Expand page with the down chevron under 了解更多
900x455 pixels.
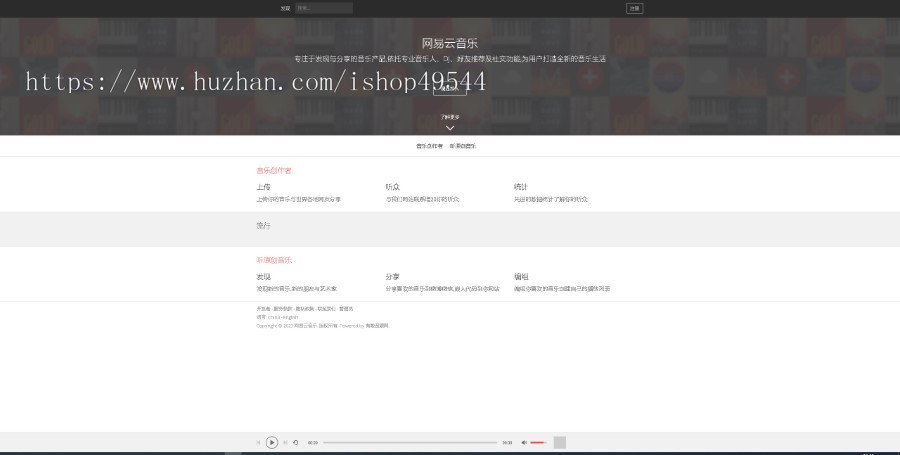click(x=450, y=128)
